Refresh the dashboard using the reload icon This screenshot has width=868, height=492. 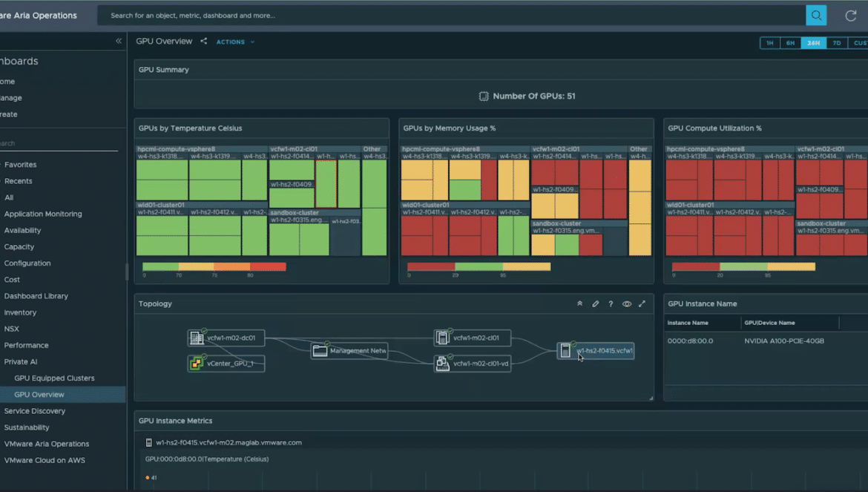pyautogui.click(x=851, y=16)
